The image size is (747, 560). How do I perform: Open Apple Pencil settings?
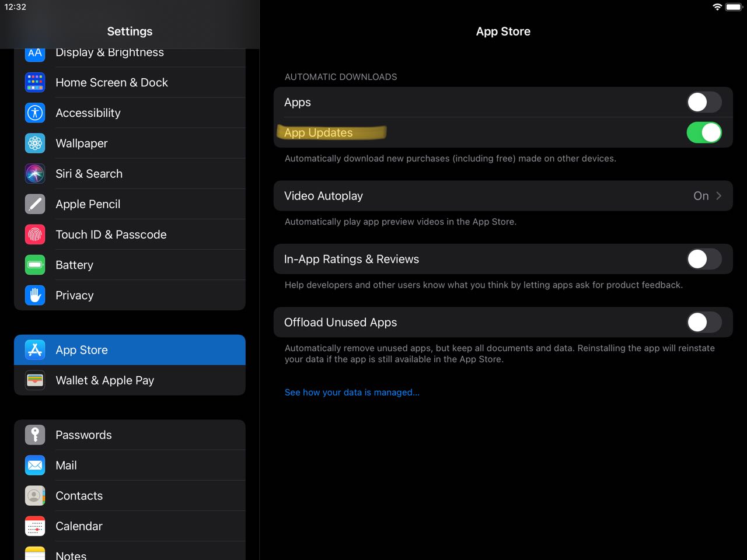click(x=130, y=204)
